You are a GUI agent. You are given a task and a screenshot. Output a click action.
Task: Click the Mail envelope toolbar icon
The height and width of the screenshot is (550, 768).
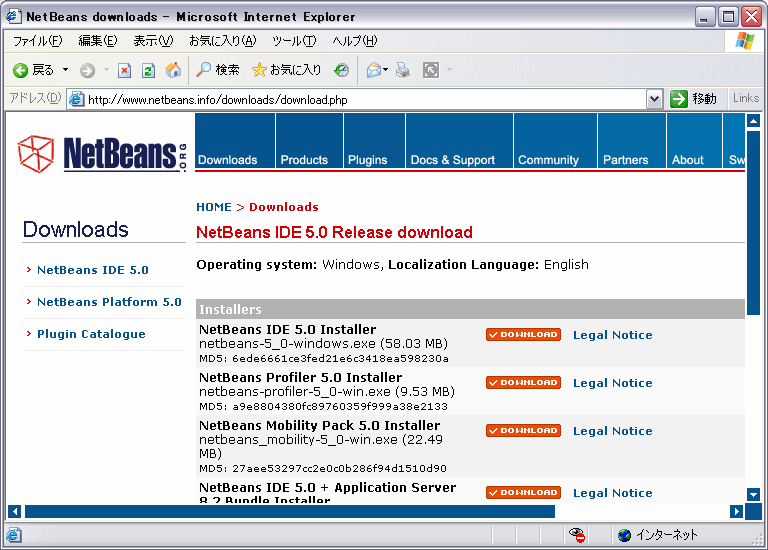point(374,71)
